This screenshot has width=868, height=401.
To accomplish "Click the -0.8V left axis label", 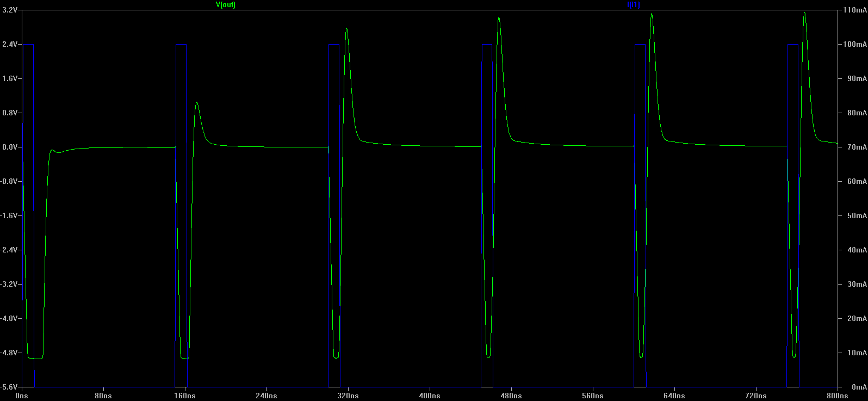I will (x=9, y=181).
